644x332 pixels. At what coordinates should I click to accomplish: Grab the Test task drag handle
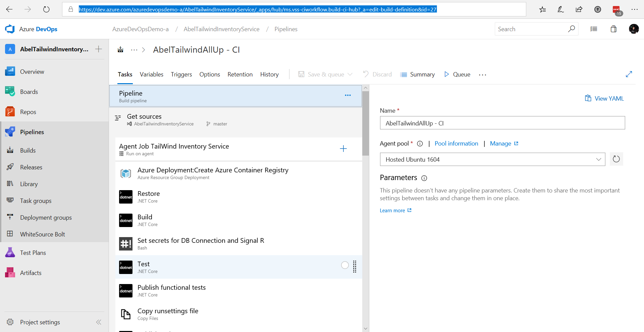coord(355,267)
